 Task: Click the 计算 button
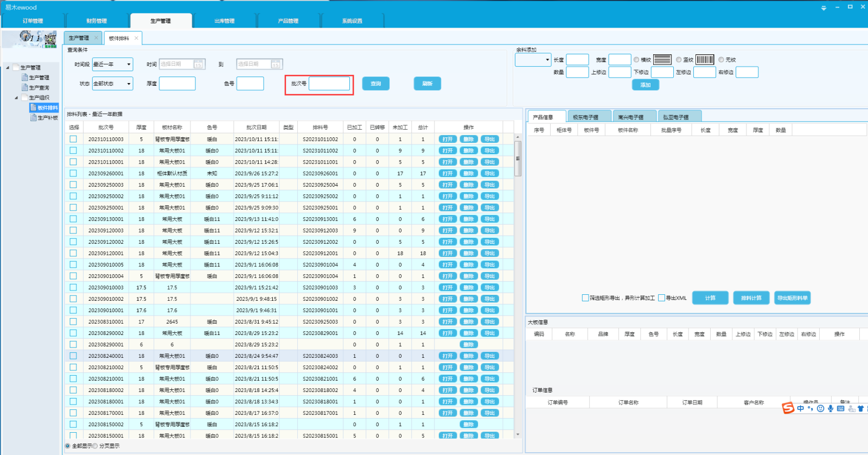(710, 298)
